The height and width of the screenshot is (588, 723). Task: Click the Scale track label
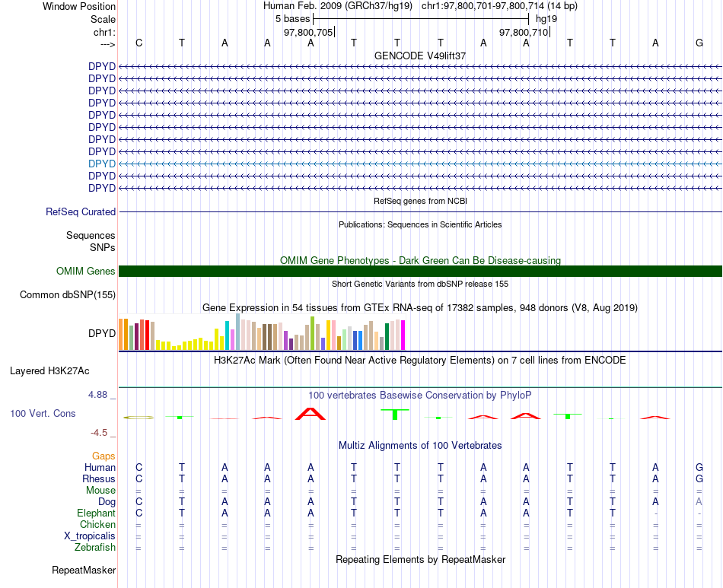click(x=103, y=19)
